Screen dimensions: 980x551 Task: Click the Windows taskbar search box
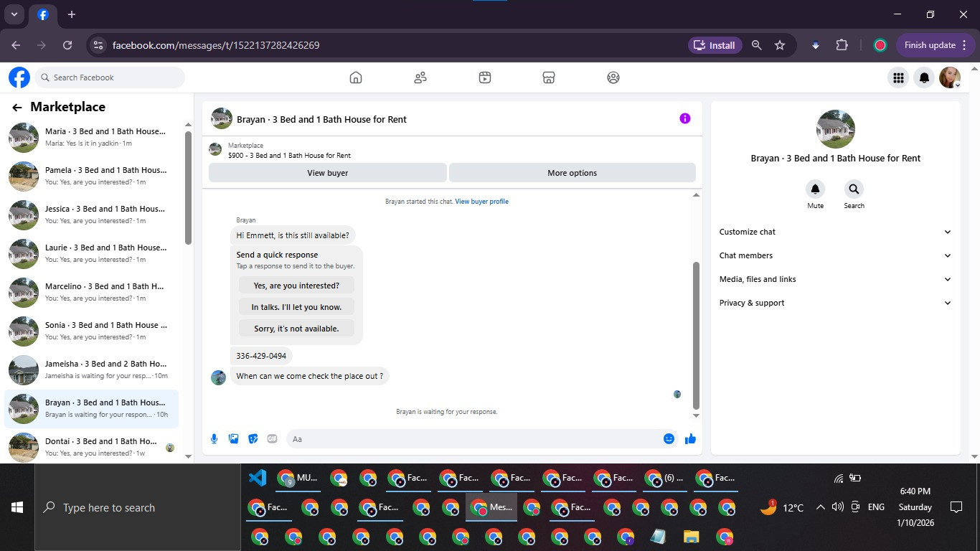click(x=138, y=507)
